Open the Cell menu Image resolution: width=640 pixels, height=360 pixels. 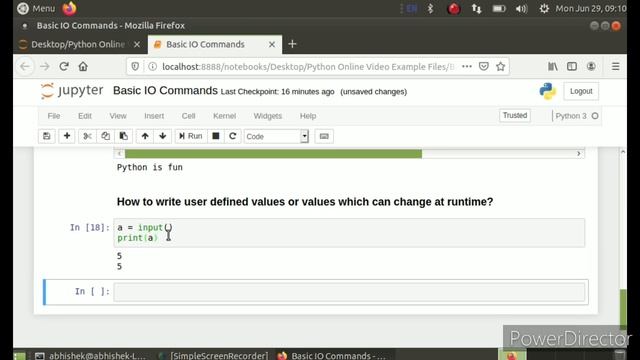pyautogui.click(x=189, y=116)
